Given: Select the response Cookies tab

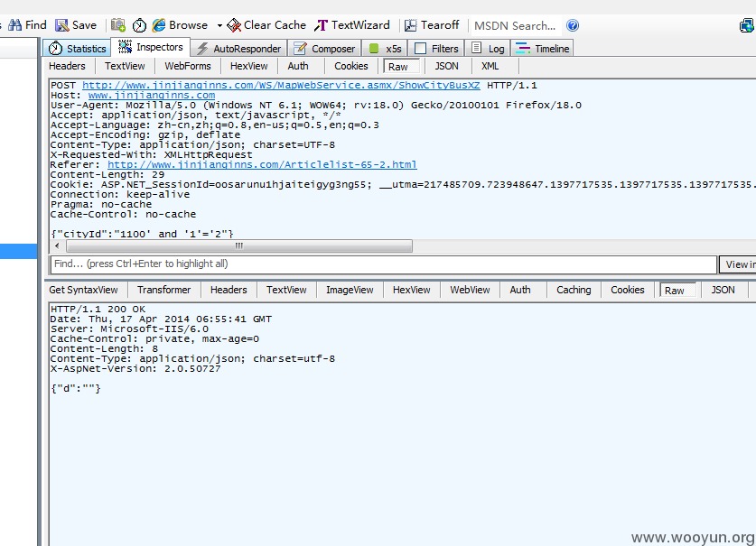Looking at the screenshot, I should pyautogui.click(x=627, y=290).
